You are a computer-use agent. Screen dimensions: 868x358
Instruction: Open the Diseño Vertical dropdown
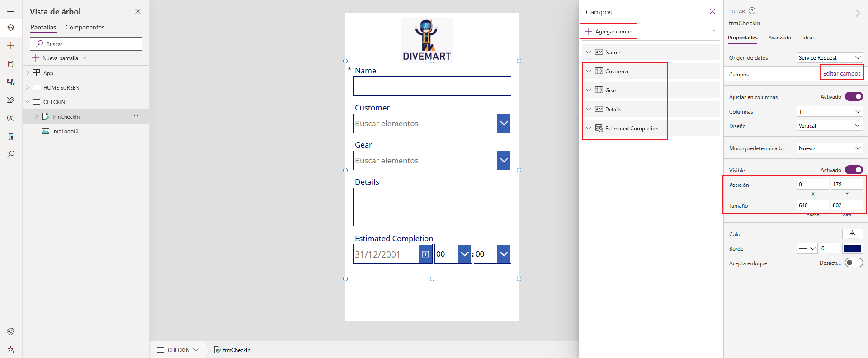coord(830,126)
